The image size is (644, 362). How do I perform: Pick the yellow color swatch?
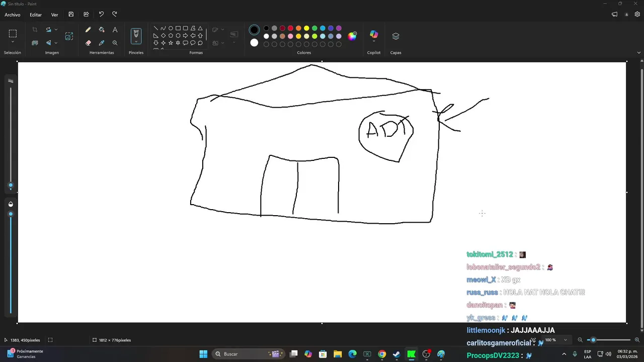(x=306, y=28)
